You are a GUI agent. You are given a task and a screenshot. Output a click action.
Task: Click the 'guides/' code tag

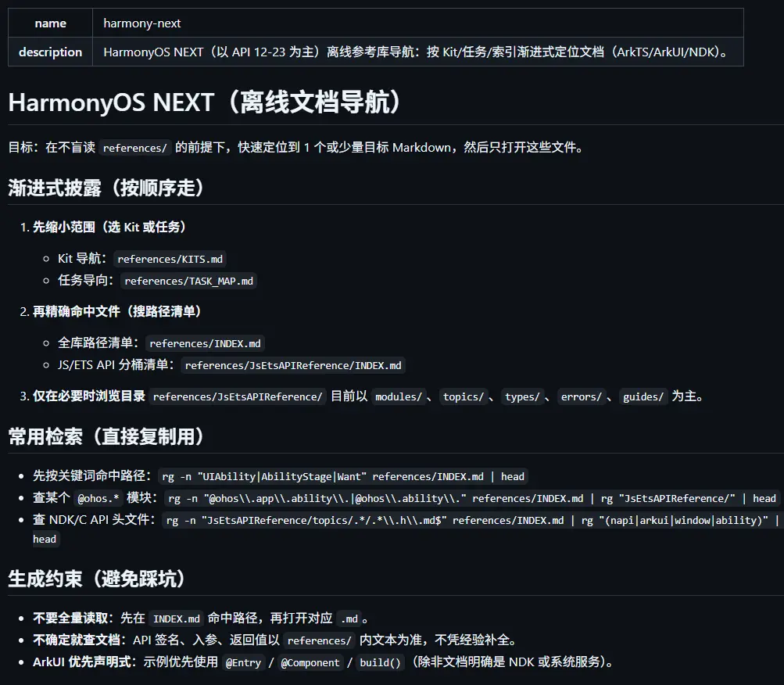click(643, 396)
